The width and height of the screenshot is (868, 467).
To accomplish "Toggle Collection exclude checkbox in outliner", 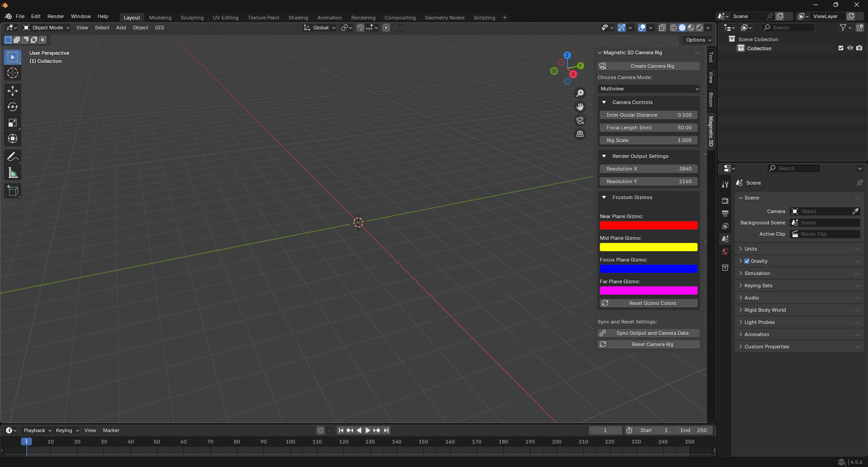I will pos(841,48).
